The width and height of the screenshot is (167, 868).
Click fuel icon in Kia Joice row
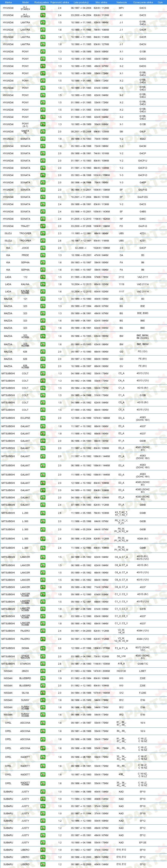click(x=43, y=248)
